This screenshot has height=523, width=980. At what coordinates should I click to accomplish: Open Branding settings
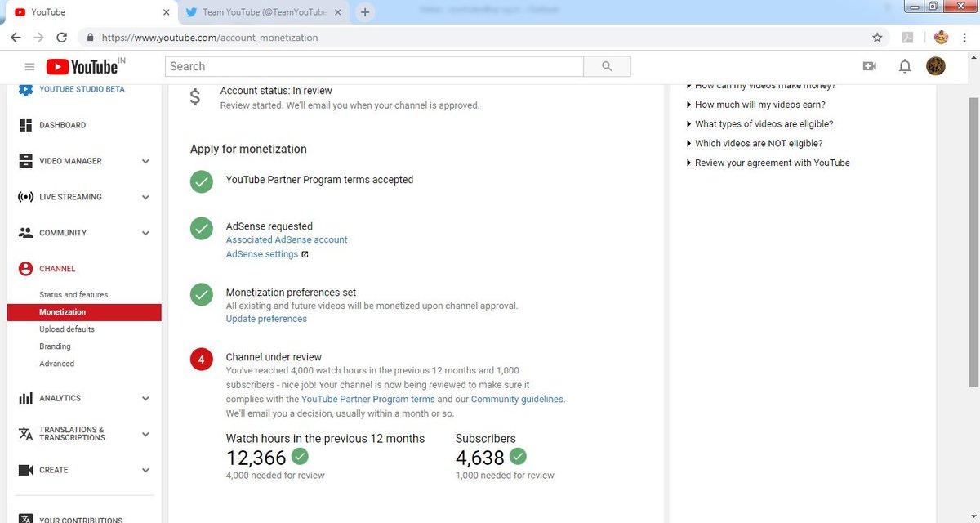pos(55,346)
